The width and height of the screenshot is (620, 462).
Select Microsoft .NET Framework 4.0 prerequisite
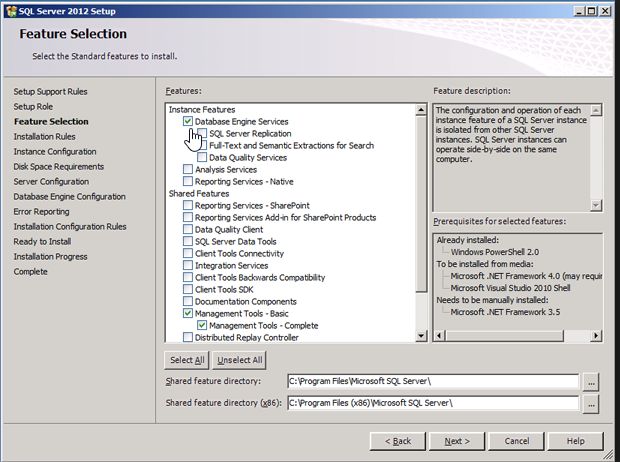pos(526,276)
